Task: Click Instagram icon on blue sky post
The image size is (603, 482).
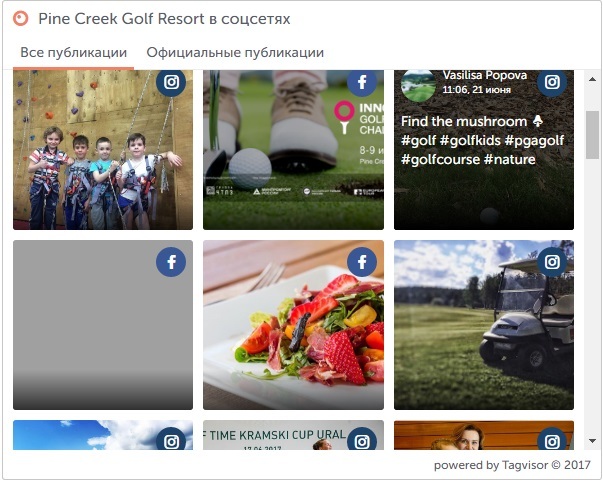Action: (x=171, y=439)
